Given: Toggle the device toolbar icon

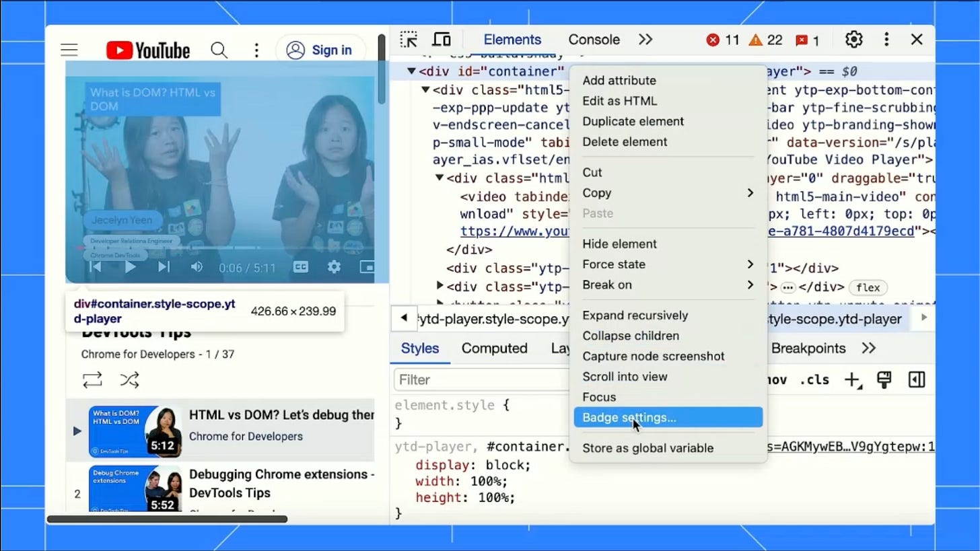Looking at the screenshot, I should [442, 40].
